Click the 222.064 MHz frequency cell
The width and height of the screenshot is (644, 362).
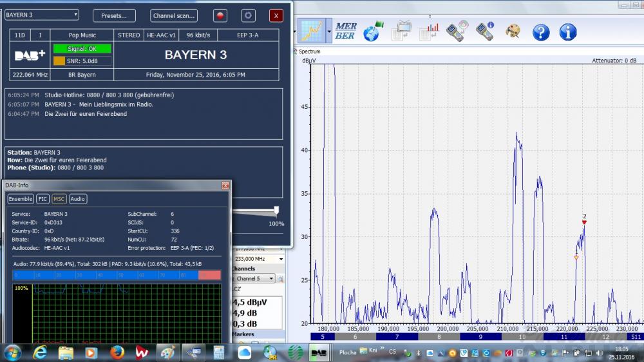30,75
